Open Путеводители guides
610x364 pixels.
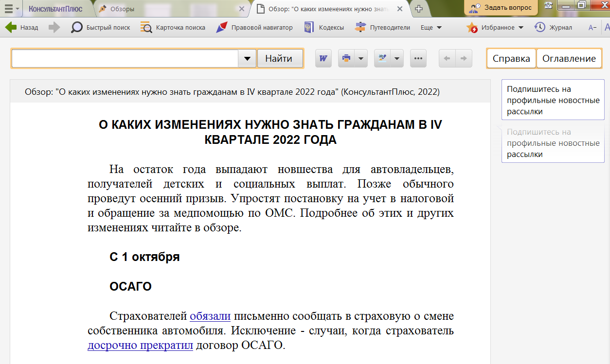[x=382, y=28]
